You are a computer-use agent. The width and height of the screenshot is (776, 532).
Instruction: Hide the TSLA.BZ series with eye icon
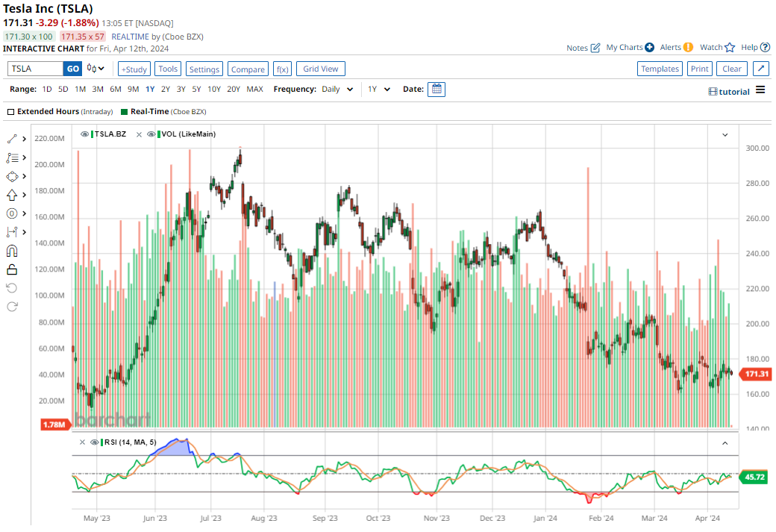tap(84, 134)
